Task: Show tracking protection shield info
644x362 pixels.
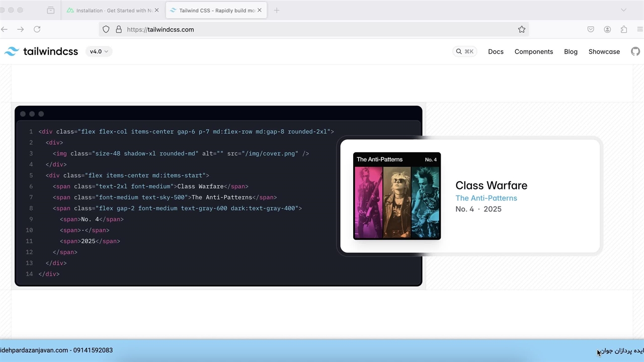Action: [106, 30]
